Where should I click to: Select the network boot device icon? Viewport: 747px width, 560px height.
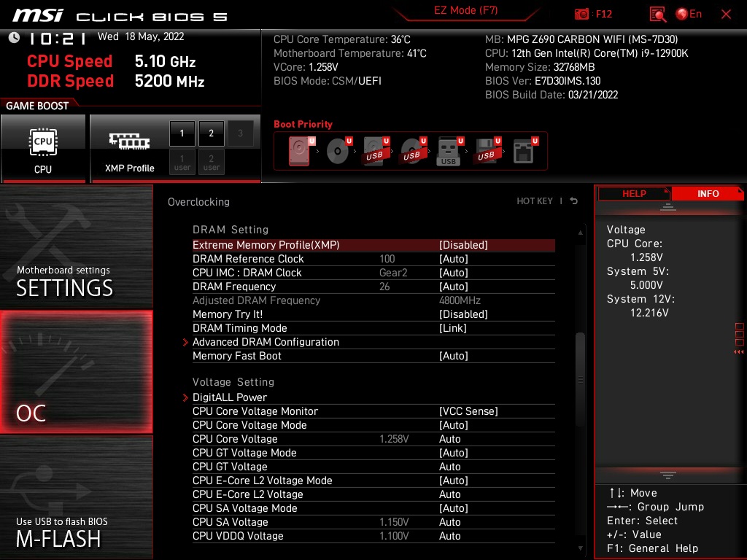[525, 151]
